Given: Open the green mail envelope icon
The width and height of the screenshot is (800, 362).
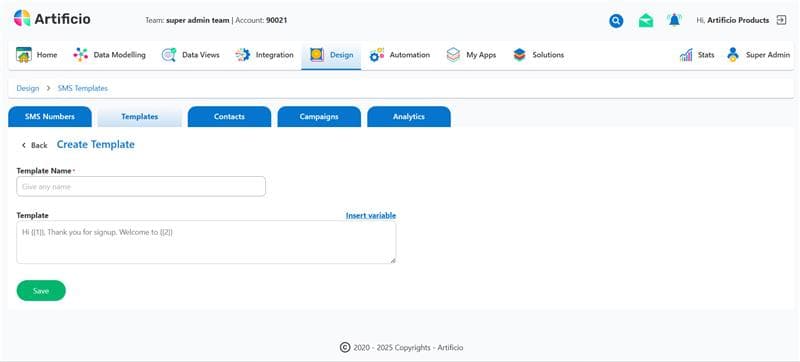Looking at the screenshot, I should click(646, 21).
